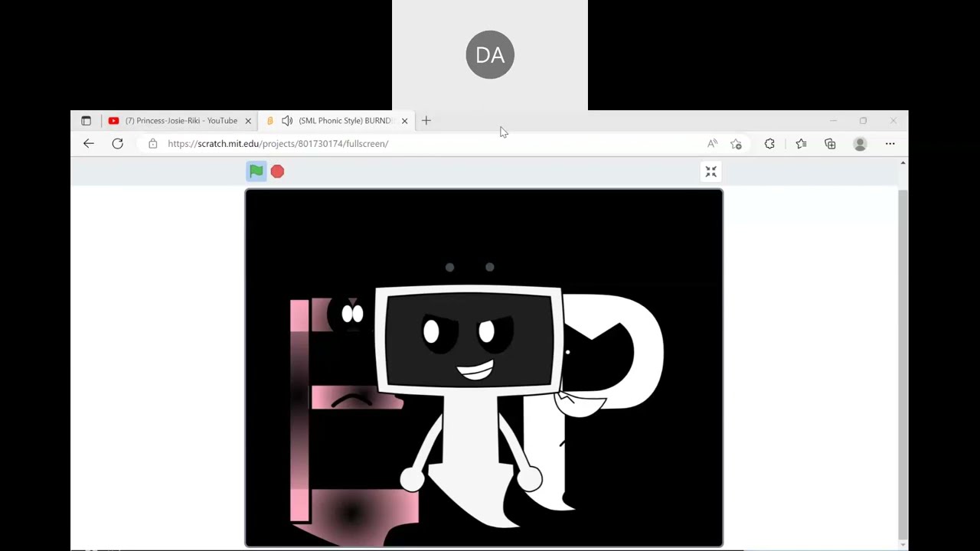The height and width of the screenshot is (551, 980).
Task: Open the Settings and more ellipsis menu
Action: pyautogui.click(x=890, y=144)
